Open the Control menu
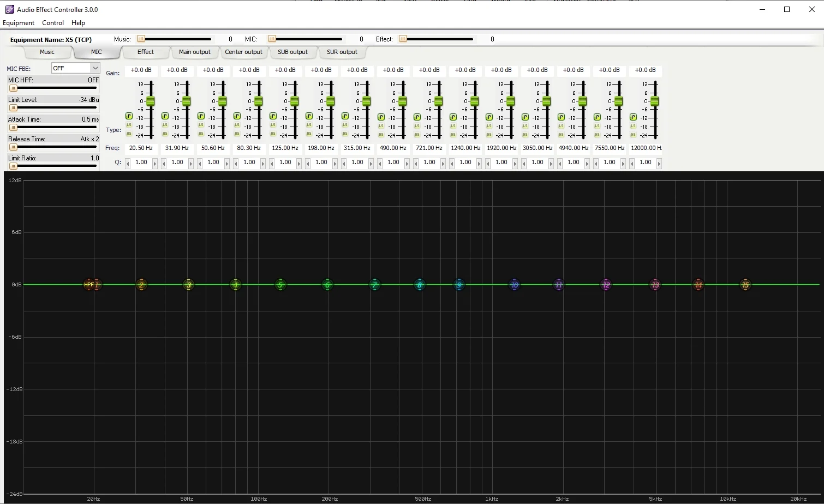This screenshot has width=824, height=504. (53, 23)
